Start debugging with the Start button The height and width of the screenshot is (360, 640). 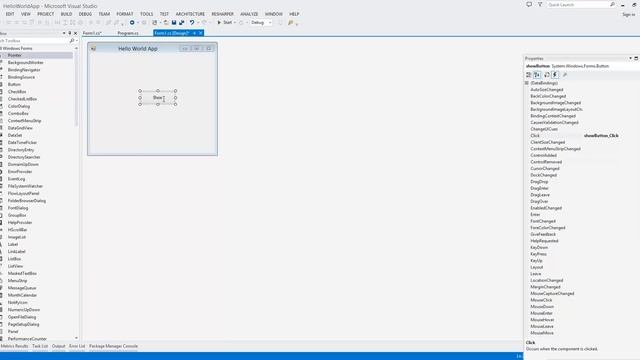pos(224,22)
